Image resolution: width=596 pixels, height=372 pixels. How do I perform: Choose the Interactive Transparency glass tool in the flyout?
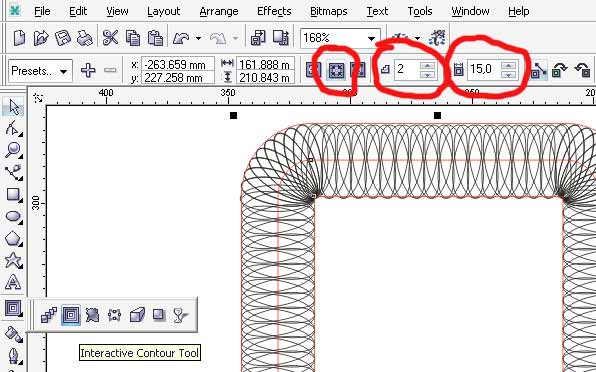tap(181, 315)
